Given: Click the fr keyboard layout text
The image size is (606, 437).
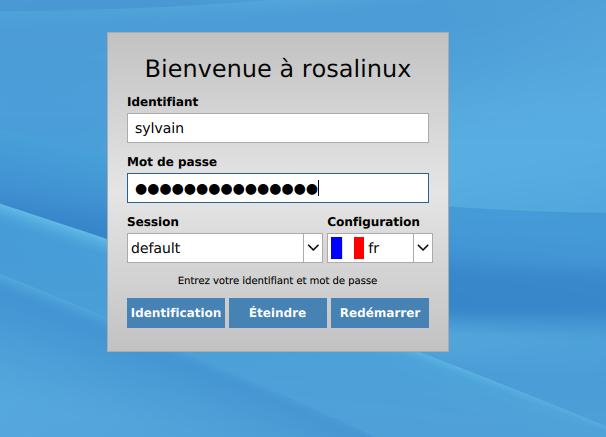Looking at the screenshot, I should [373, 248].
